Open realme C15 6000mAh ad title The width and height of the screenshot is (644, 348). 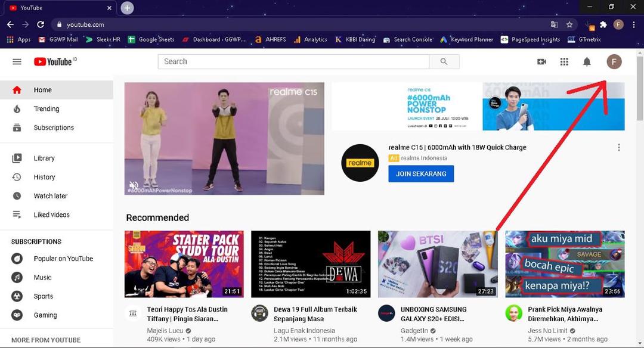tap(457, 147)
